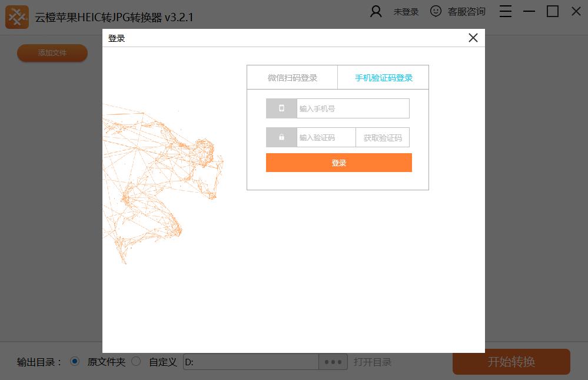This screenshot has height=380, width=588.
Task: Switch to 手机验证码登录 tab
Action: point(383,78)
